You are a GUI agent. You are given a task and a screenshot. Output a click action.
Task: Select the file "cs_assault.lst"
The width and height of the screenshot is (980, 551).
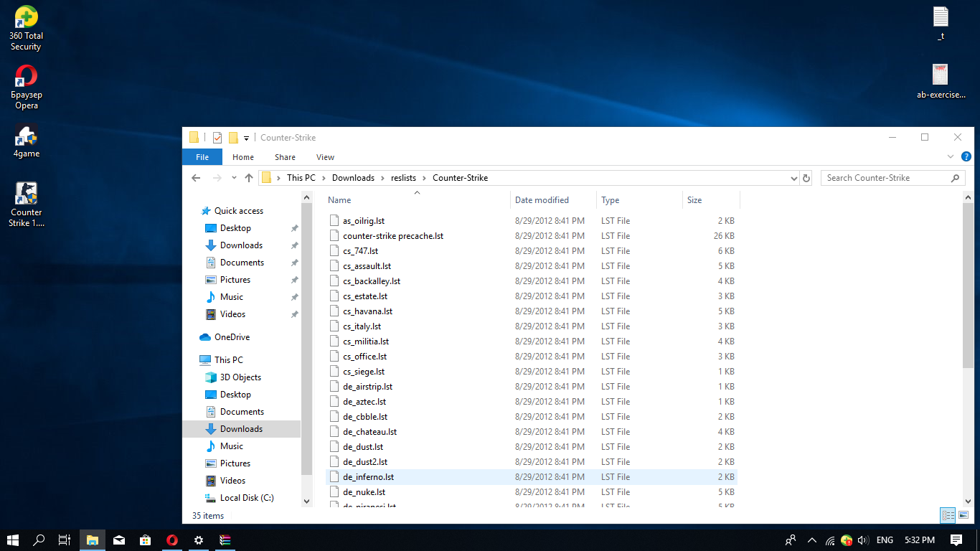(x=367, y=266)
